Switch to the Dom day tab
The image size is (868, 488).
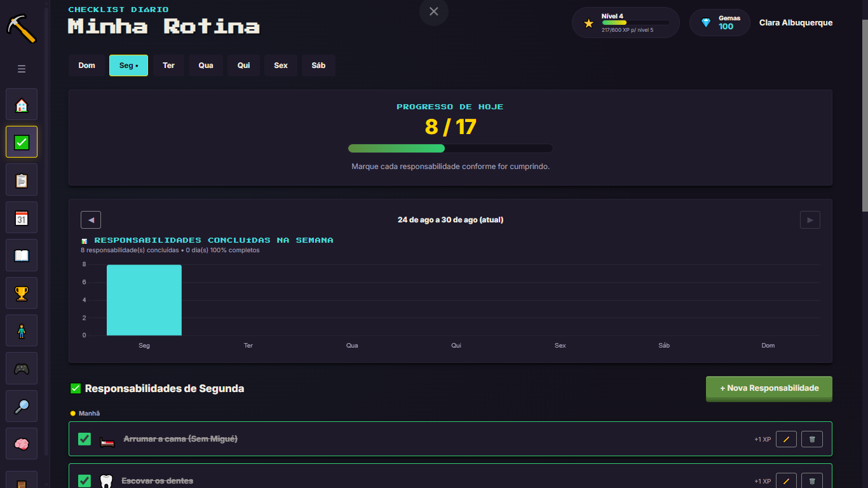87,65
